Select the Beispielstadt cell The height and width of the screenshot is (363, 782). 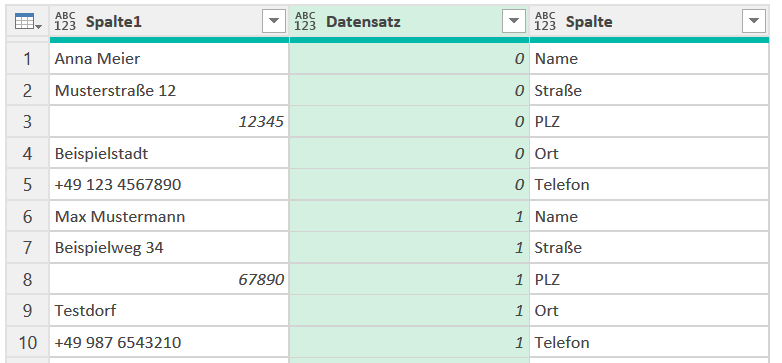pos(169,153)
